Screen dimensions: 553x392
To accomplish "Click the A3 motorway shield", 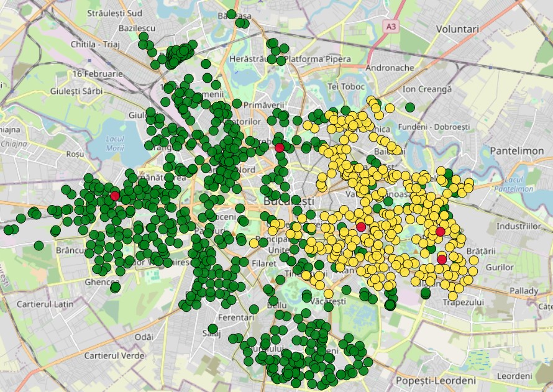I will click(x=391, y=27).
